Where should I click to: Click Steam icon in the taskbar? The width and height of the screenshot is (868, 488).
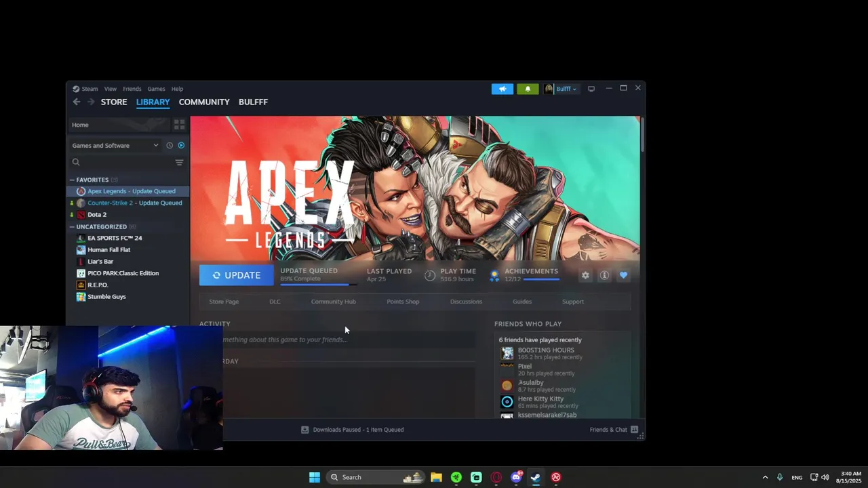(536, 477)
